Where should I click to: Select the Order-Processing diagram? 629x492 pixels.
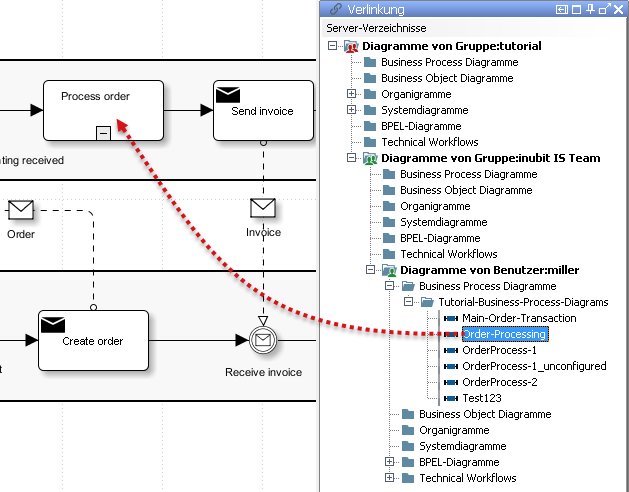coord(503,334)
